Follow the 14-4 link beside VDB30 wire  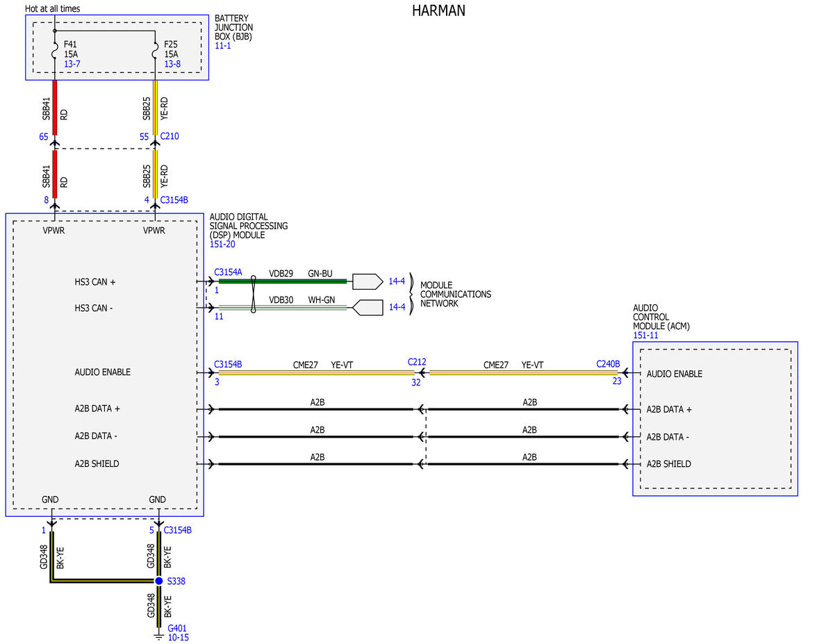(397, 307)
